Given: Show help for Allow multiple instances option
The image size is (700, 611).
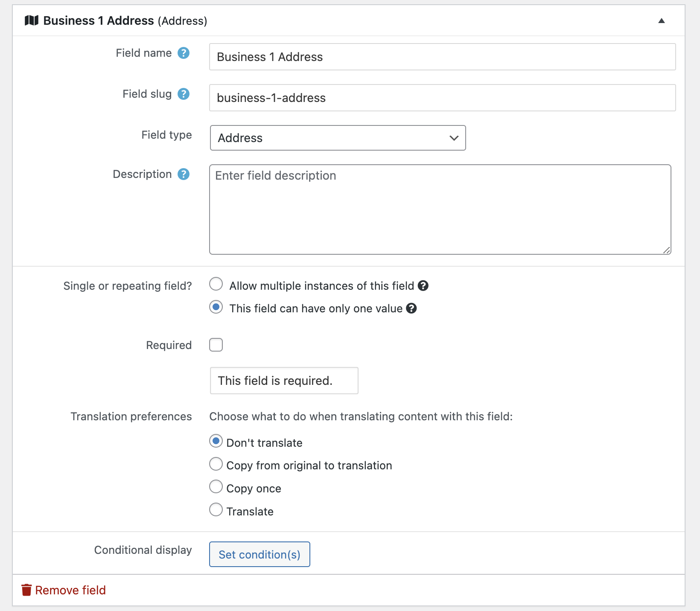Looking at the screenshot, I should tap(423, 286).
